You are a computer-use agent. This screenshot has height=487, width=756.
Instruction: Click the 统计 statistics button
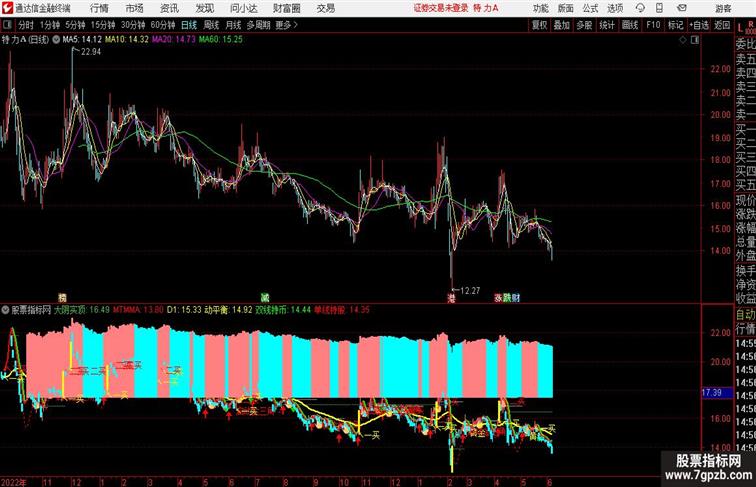point(607,25)
